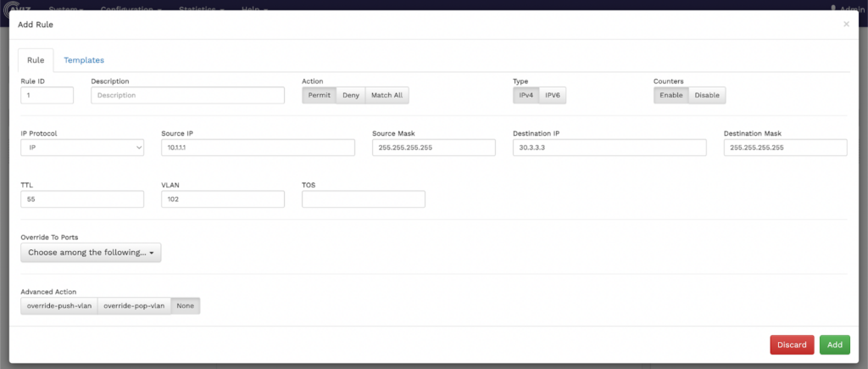This screenshot has width=868, height=369.
Task: Select override-push-vlan advanced action
Action: [x=59, y=305]
